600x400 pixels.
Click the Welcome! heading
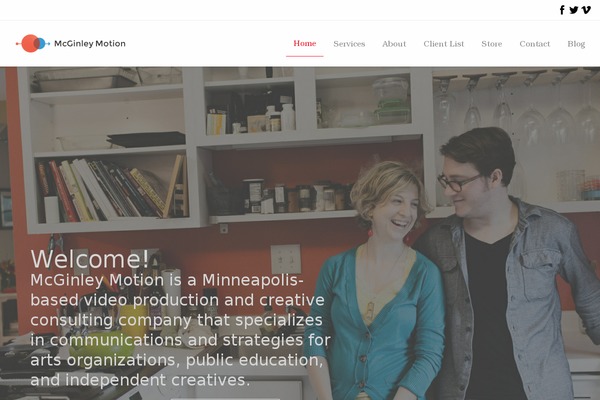(x=90, y=259)
